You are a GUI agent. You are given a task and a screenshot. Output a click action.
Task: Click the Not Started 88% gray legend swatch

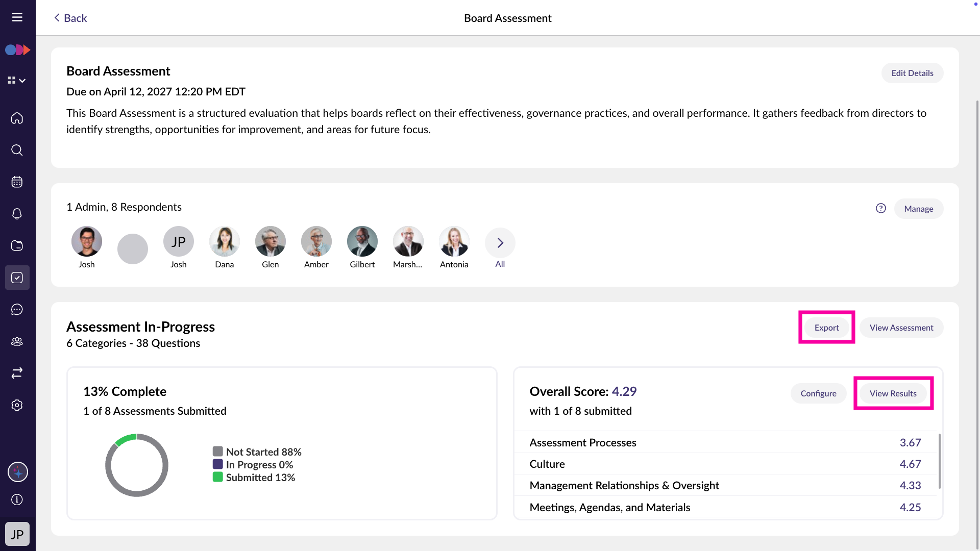tap(218, 452)
